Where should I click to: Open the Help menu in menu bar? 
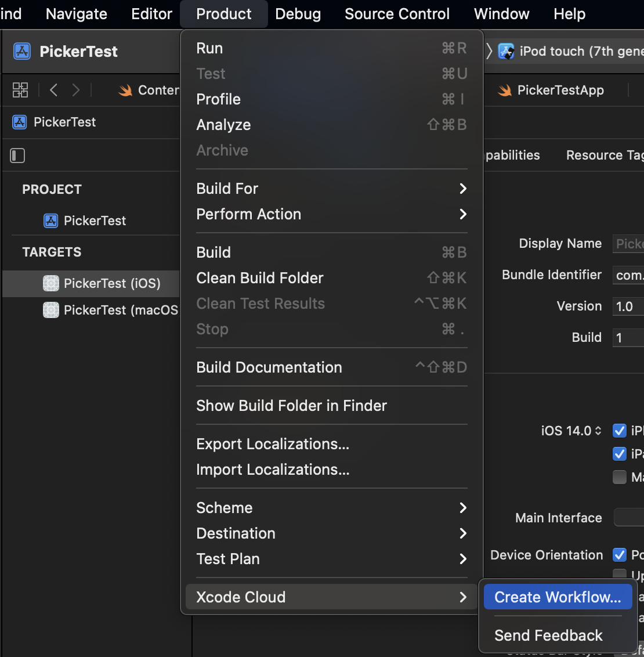(x=570, y=14)
